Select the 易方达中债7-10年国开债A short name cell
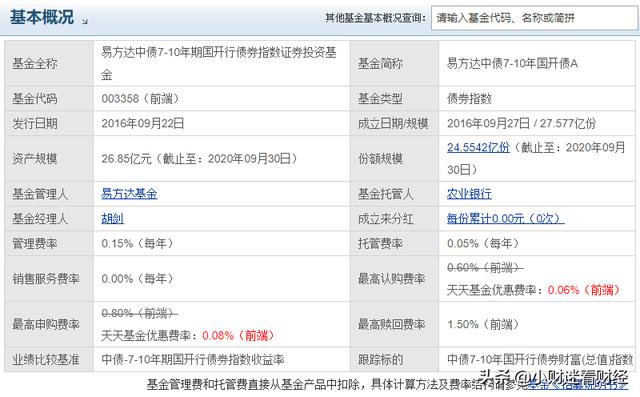Screen dimensions: 640x397 click(x=537, y=63)
